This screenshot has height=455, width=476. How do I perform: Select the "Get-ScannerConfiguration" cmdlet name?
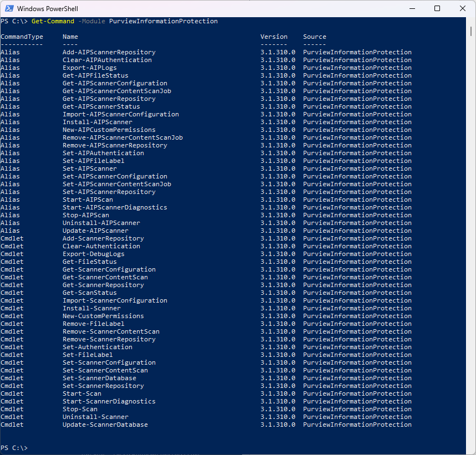[x=109, y=269]
